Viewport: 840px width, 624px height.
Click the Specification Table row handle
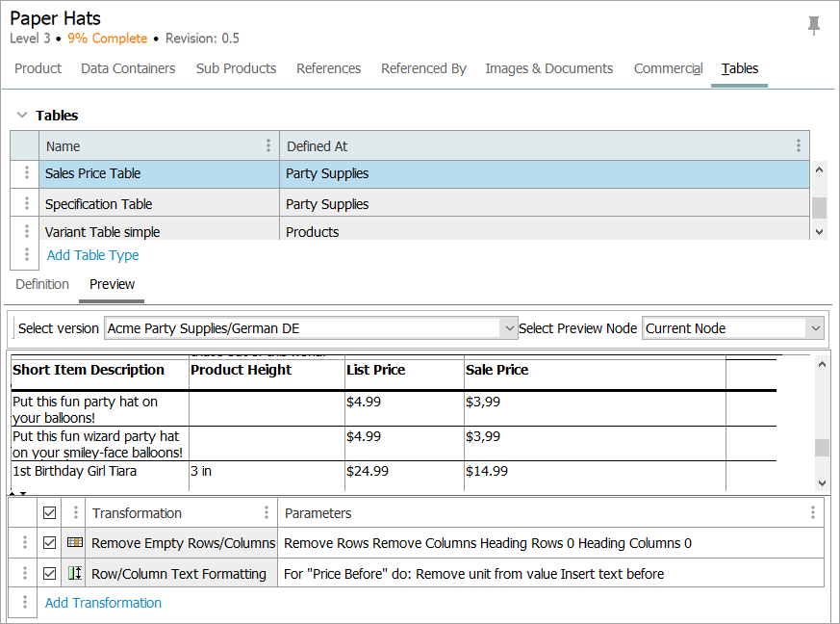[26, 204]
